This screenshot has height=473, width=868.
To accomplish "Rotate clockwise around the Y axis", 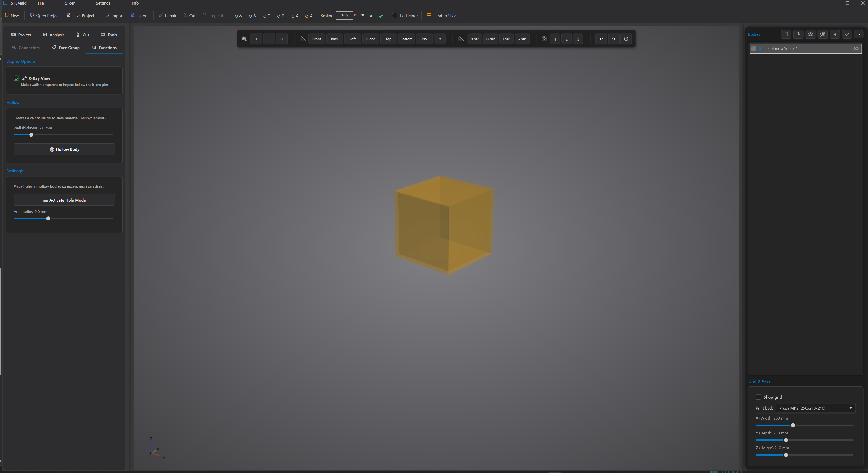I will coord(266,16).
